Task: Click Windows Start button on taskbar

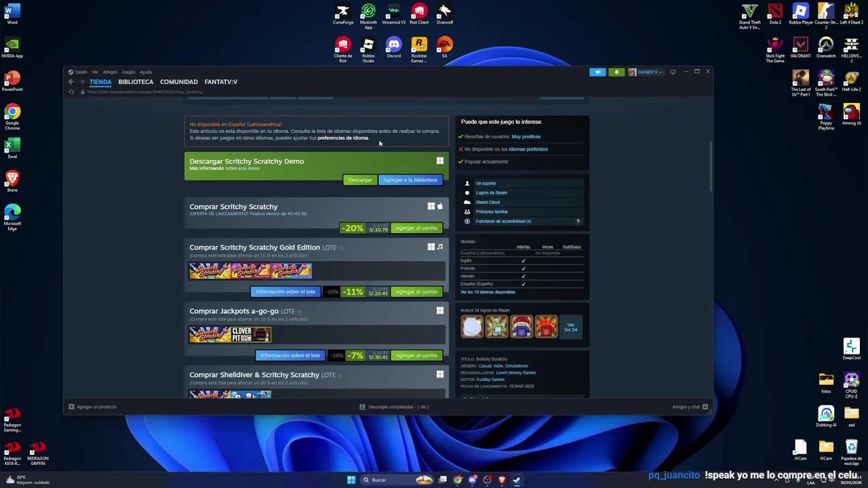Action: click(351, 480)
